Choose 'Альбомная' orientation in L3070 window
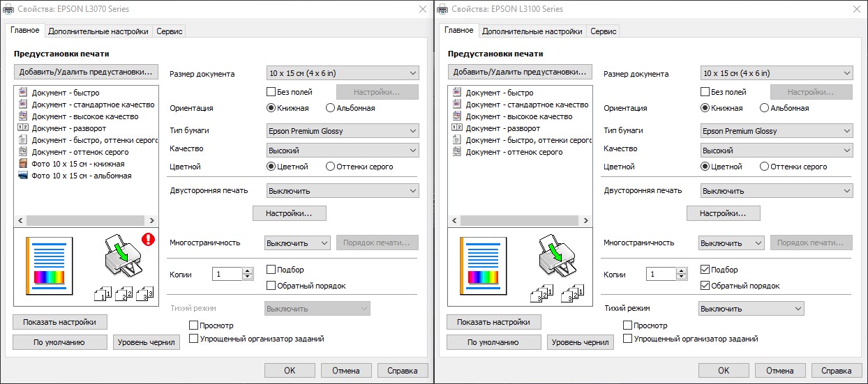The height and width of the screenshot is (384, 868). pyautogui.click(x=331, y=108)
